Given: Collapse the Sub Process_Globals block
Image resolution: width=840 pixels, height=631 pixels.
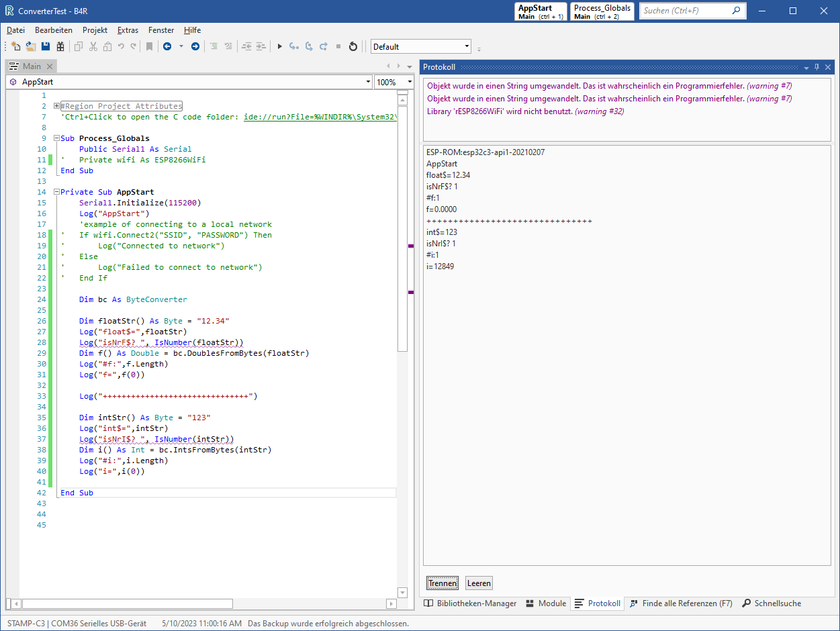Looking at the screenshot, I should (x=56, y=138).
